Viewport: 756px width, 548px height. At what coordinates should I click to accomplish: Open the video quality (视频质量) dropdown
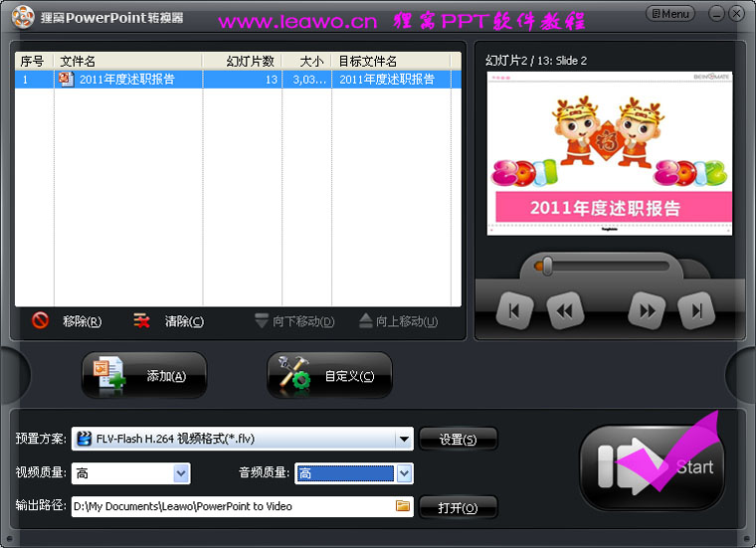click(x=181, y=473)
